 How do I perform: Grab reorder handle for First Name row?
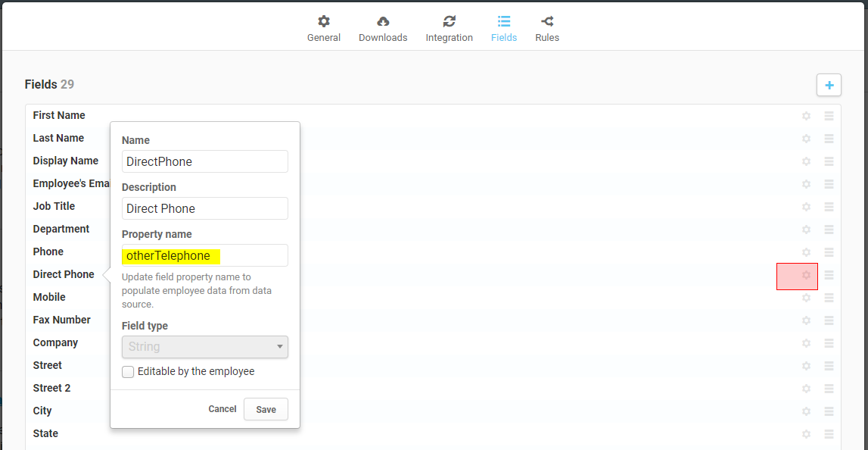[x=829, y=116]
